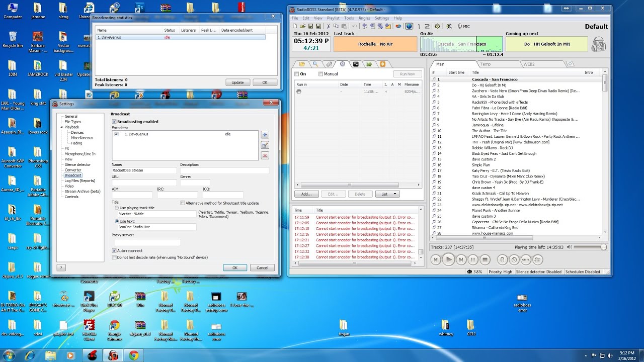The image size is (644, 362).
Task: Click the help question mark button in Settings
Action: coord(61,268)
